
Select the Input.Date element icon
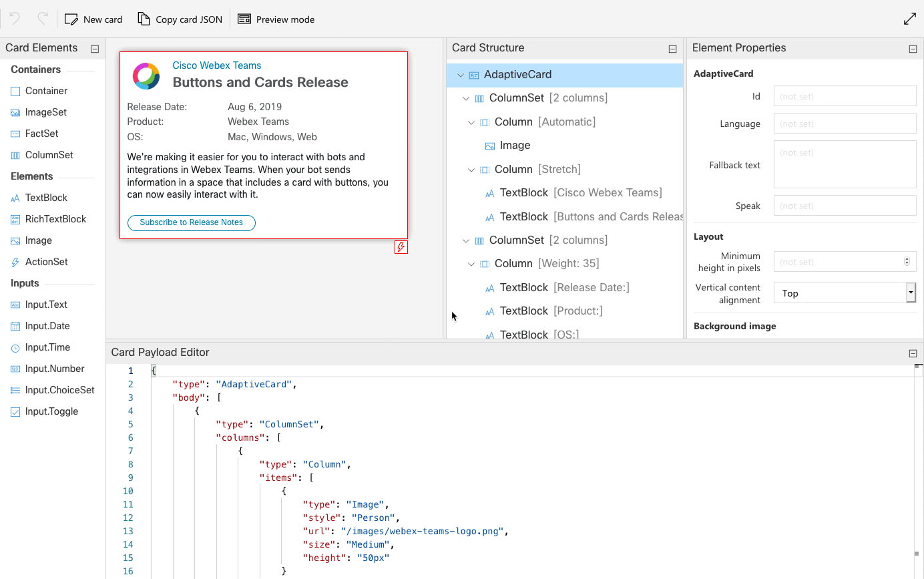pyautogui.click(x=15, y=326)
